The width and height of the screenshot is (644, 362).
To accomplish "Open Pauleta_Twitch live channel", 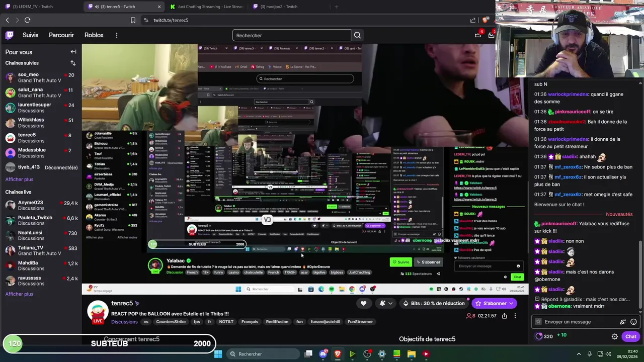I will [40, 220].
